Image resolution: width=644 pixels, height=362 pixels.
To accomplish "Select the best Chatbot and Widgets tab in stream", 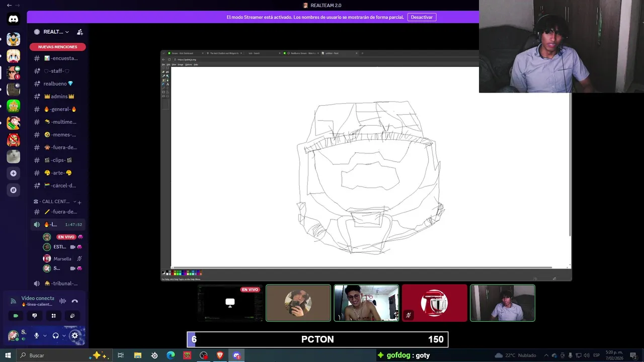I will click(223, 53).
